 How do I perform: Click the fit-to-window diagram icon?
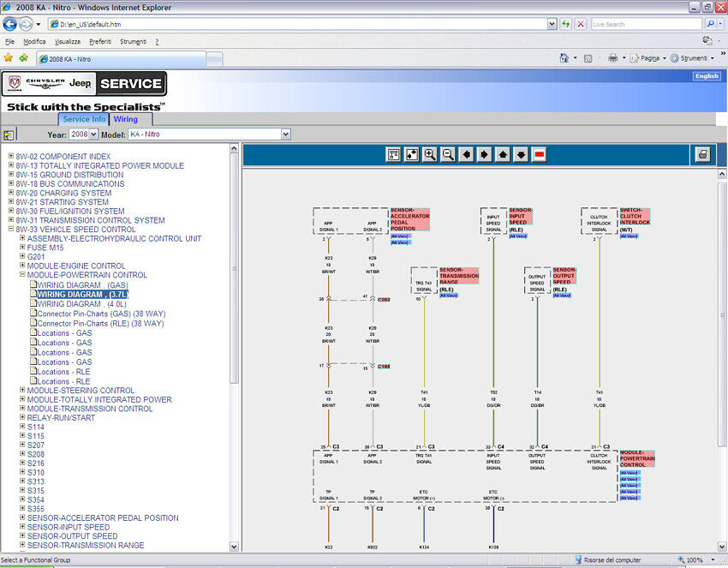(x=412, y=154)
